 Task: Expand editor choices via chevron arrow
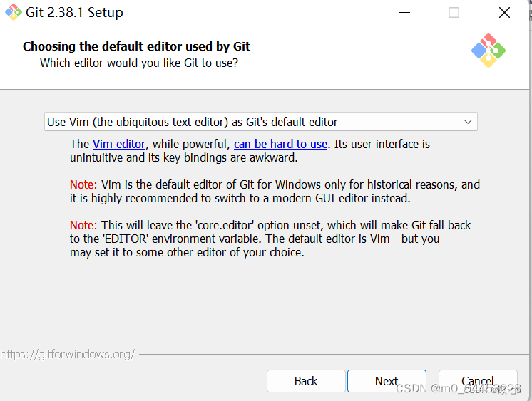coord(468,122)
